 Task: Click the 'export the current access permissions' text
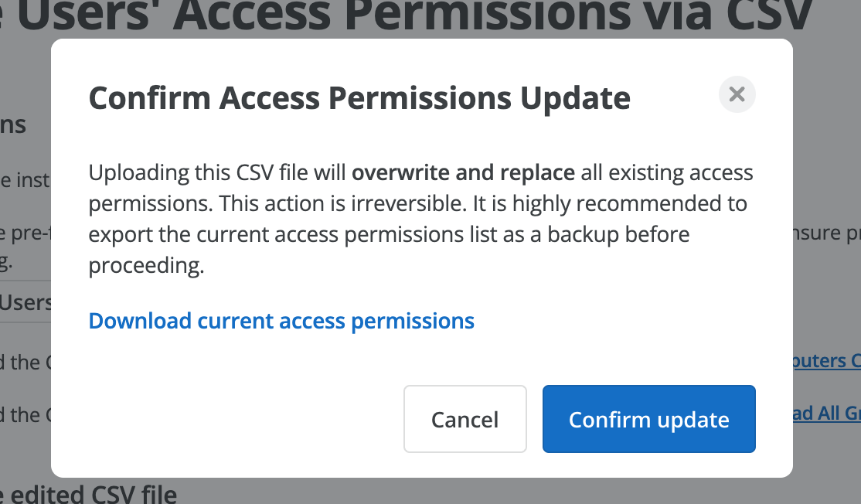[276, 235]
